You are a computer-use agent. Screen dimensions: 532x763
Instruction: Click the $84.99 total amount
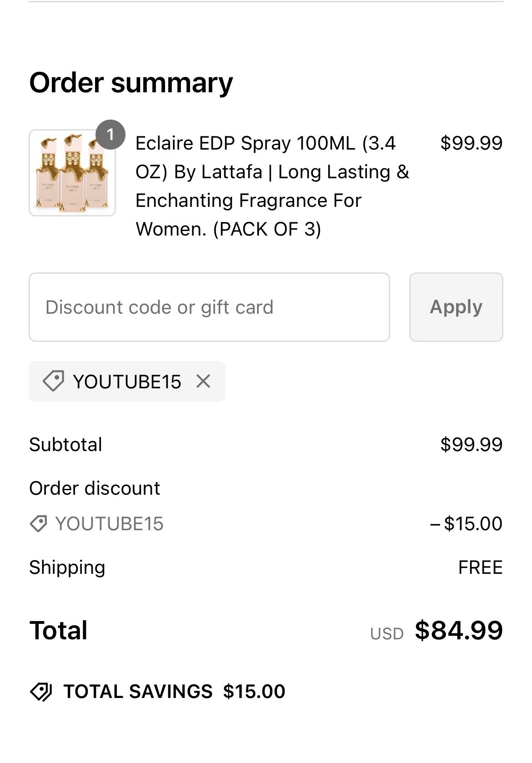(x=458, y=631)
